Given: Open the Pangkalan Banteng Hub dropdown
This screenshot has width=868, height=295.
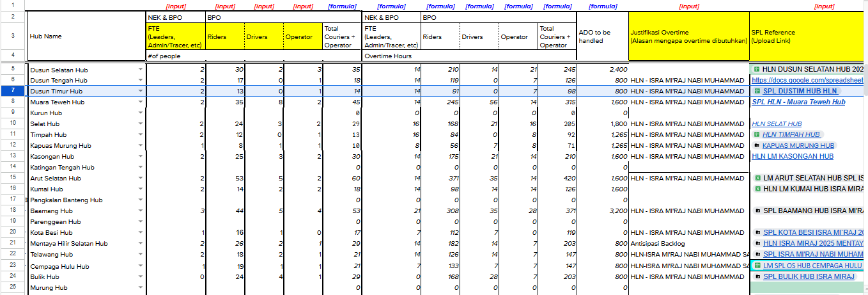Looking at the screenshot, I should pyautogui.click(x=140, y=200).
